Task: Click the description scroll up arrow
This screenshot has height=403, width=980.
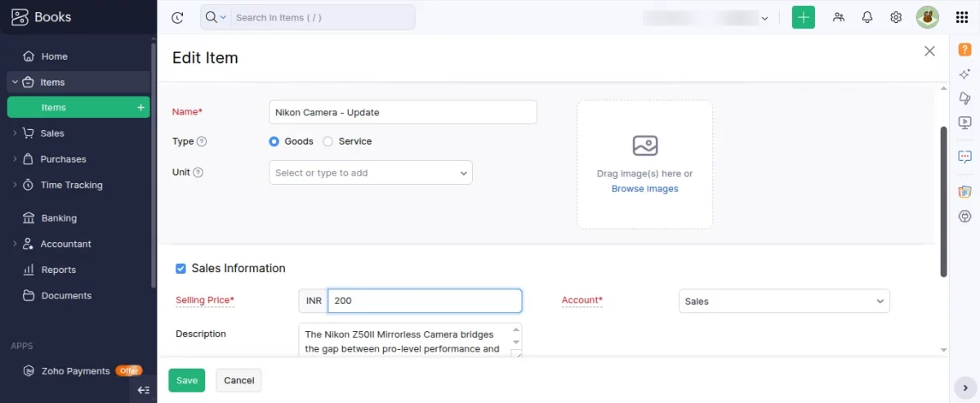Action: tap(515, 330)
